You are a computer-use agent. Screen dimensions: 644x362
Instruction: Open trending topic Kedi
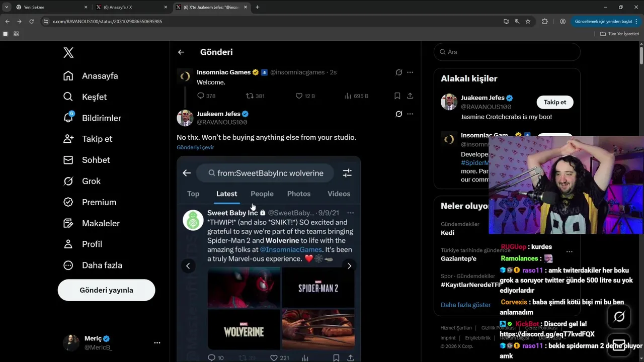pyautogui.click(x=447, y=233)
